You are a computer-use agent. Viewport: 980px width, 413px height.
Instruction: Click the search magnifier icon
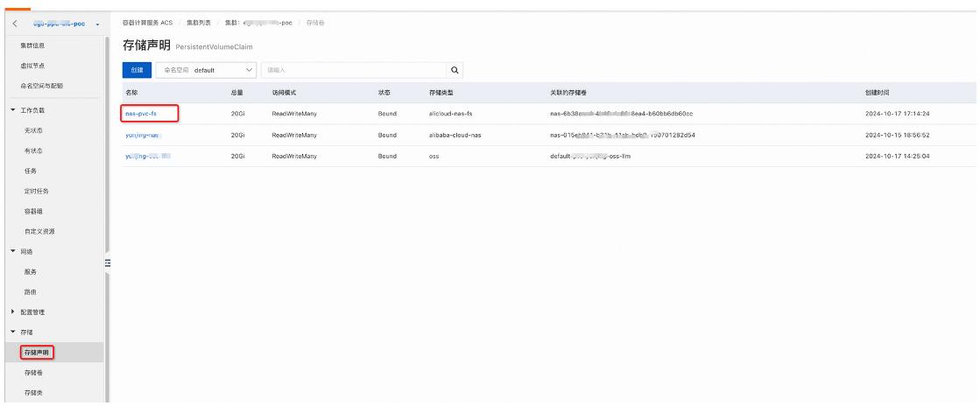point(455,70)
